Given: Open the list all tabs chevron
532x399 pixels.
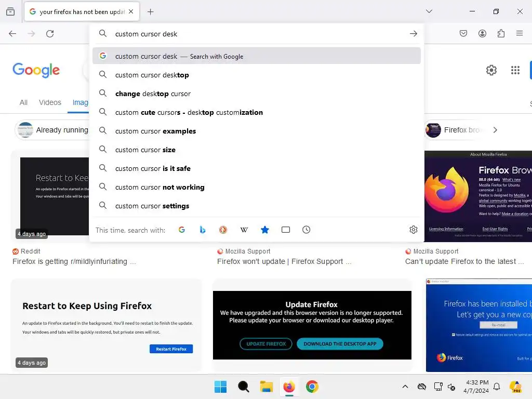Looking at the screenshot, I should pyautogui.click(x=429, y=11).
